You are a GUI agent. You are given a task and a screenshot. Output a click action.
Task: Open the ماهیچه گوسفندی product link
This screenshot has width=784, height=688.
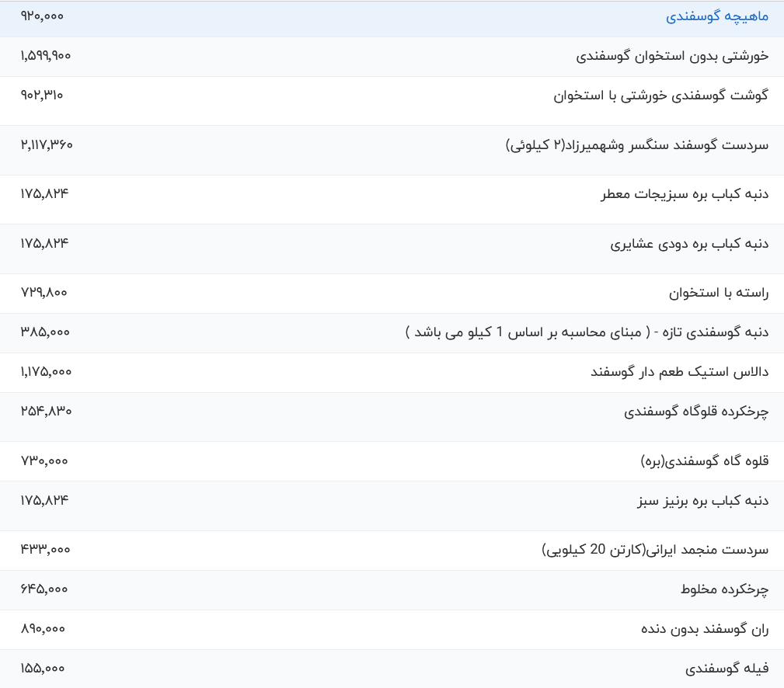717,16
